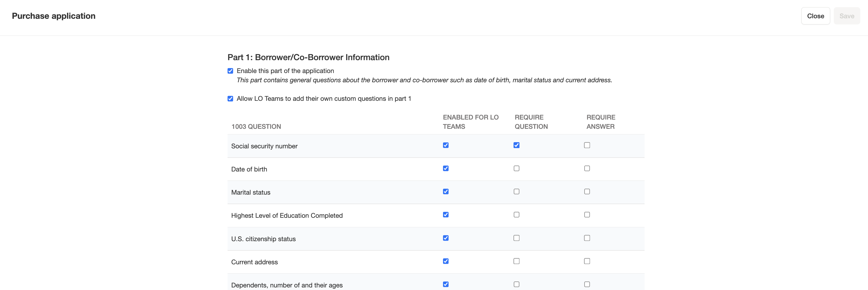The image size is (868, 290).
Task: Check Require Answer for Current address
Action: 587,261
